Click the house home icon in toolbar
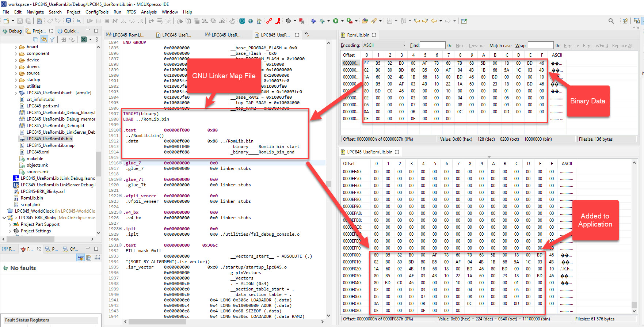Screen dimensions: 644x327 tap(259, 21)
